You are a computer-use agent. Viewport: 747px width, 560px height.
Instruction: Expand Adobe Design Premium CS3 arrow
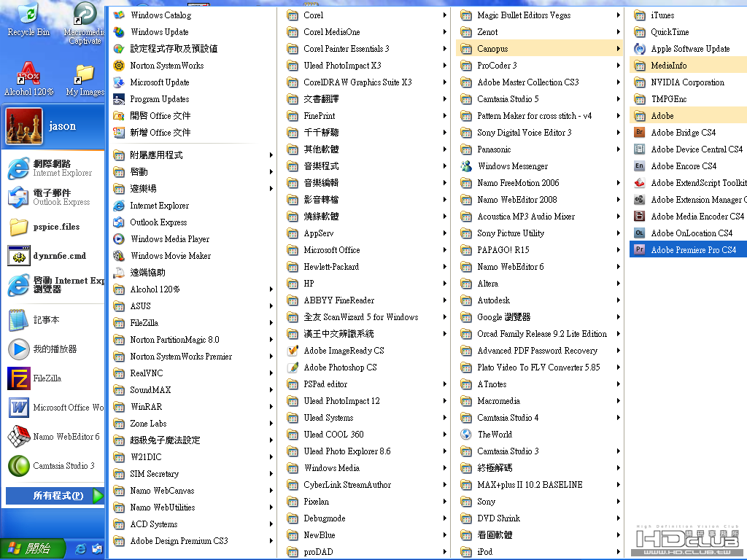coord(271,541)
